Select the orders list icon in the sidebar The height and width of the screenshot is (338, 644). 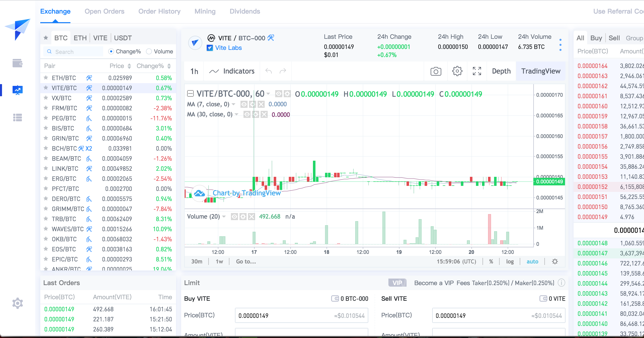click(x=17, y=118)
